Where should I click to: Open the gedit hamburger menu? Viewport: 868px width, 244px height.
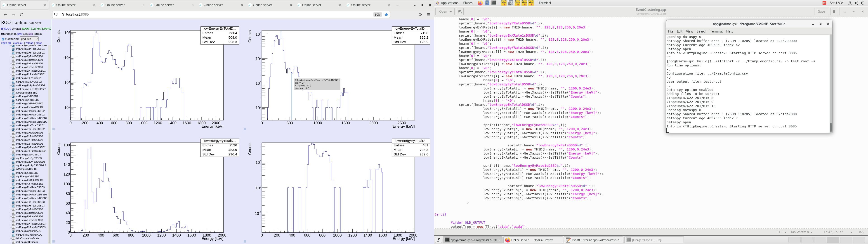tap(834, 12)
